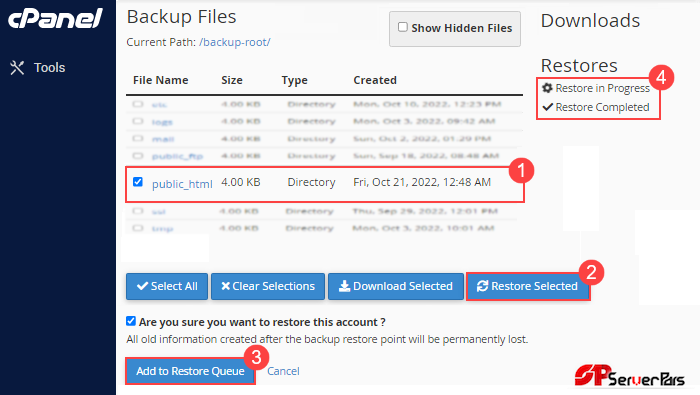Open the public_ftp directory link
Image resolution: width=700 pixels, height=395 pixels.
click(x=177, y=156)
